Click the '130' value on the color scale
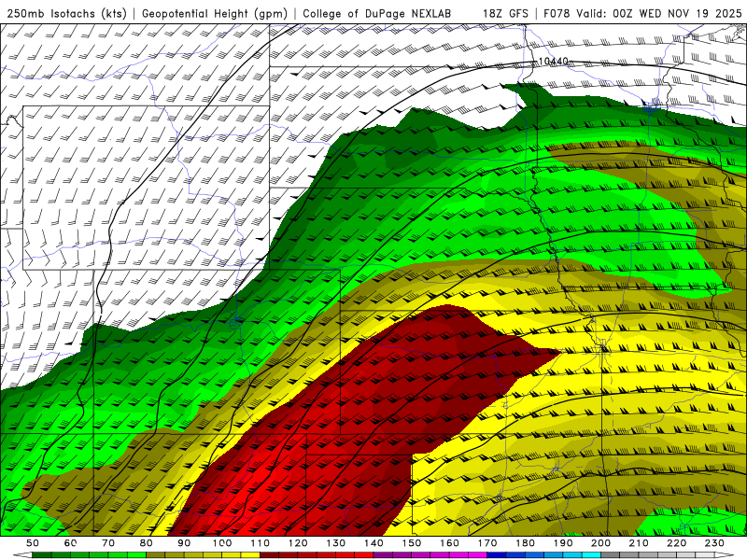The width and height of the screenshot is (747, 560). tap(336, 543)
